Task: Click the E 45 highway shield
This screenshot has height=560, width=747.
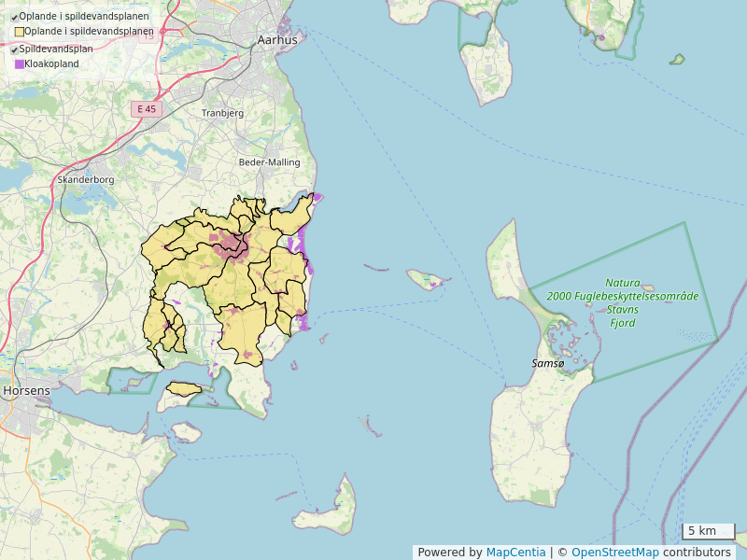Action: [147, 109]
